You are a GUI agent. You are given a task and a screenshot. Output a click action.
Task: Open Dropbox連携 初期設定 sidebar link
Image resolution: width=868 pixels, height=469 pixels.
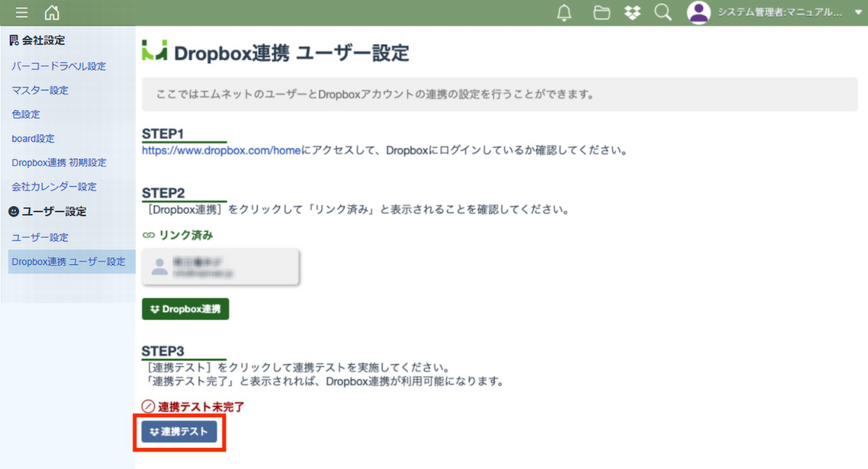pos(59,162)
